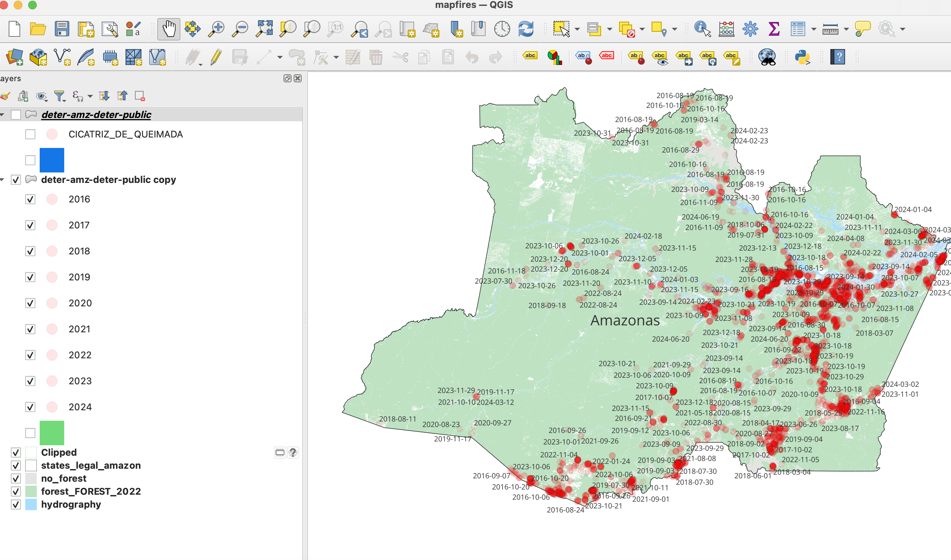Enable deter-amz-deter-public layer visibility

[x=16, y=115]
